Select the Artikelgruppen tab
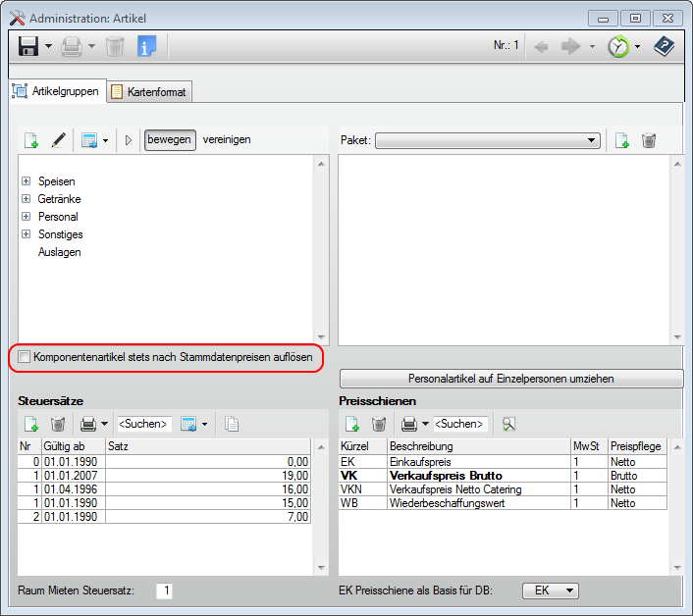The width and height of the screenshot is (693, 616). click(57, 91)
